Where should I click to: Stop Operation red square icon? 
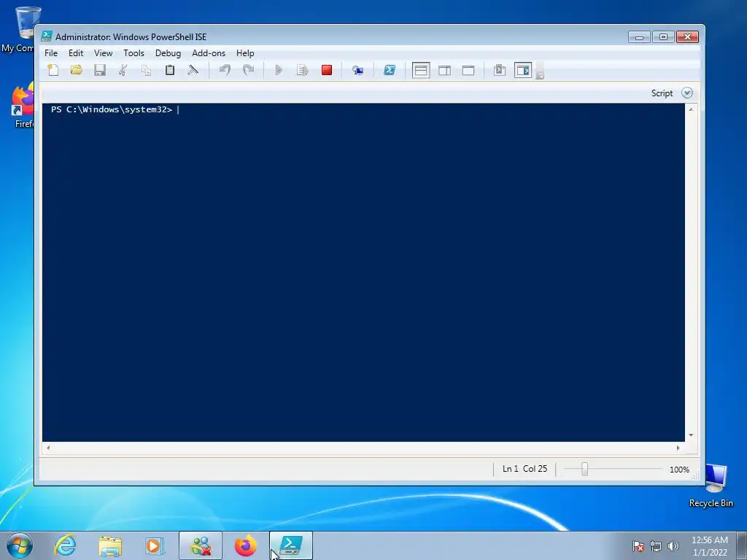tap(326, 71)
